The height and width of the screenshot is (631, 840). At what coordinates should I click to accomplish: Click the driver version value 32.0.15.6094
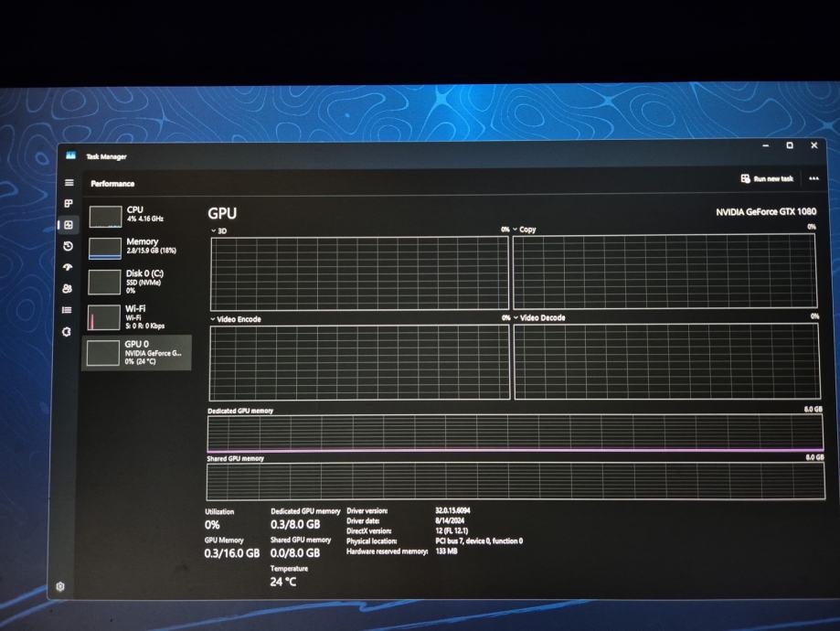coord(452,510)
